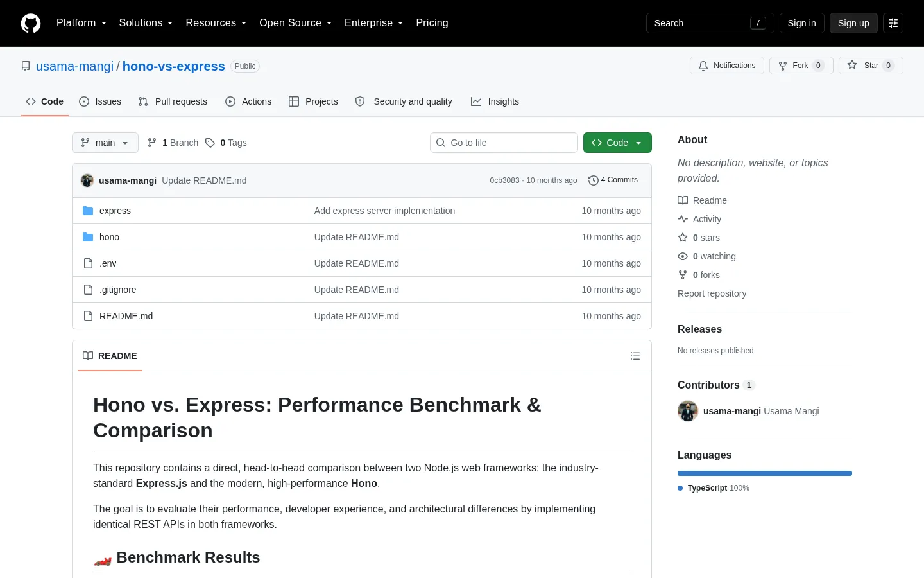
Task: Open the command palette icon in header
Action: [x=893, y=23]
